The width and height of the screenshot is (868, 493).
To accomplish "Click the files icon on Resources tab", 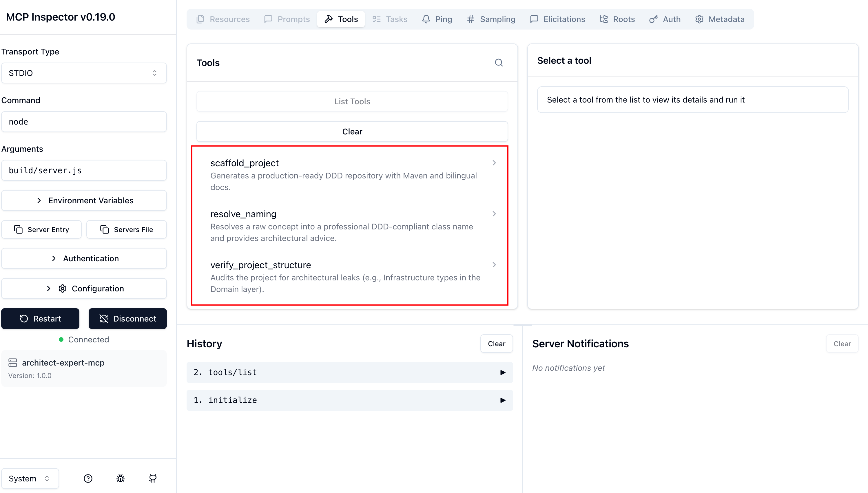I will 200,19.
